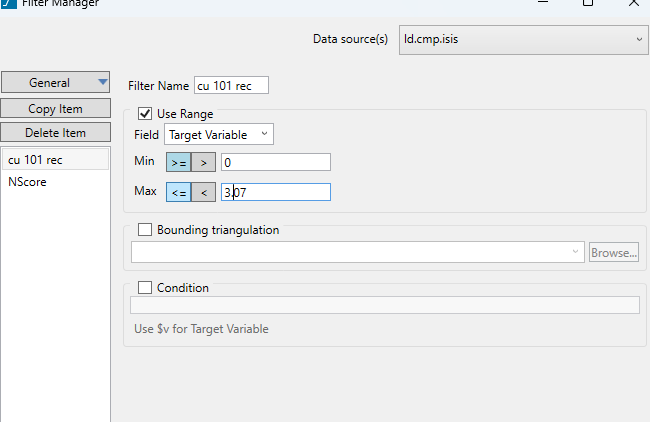
Task: Open the Data source(s) dropdown
Action: 524,40
